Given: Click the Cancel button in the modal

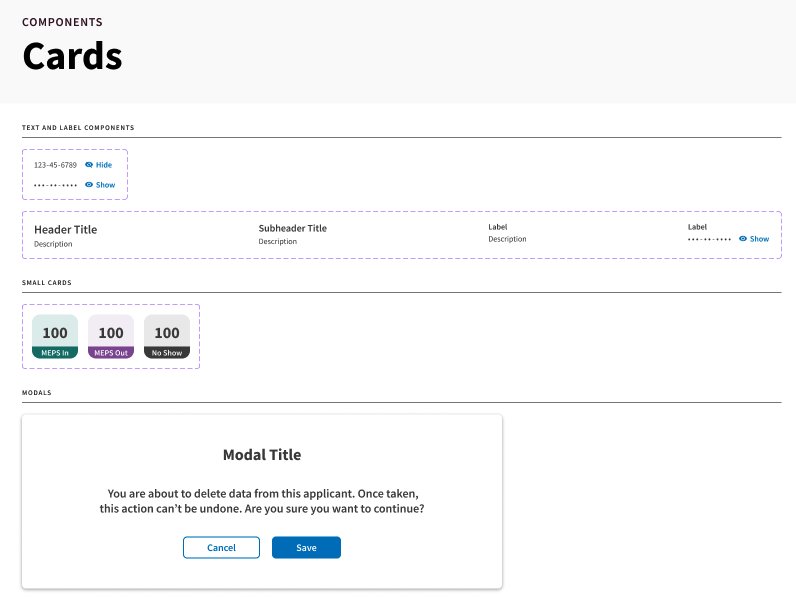Looking at the screenshot, I should [x=221, y=547].
